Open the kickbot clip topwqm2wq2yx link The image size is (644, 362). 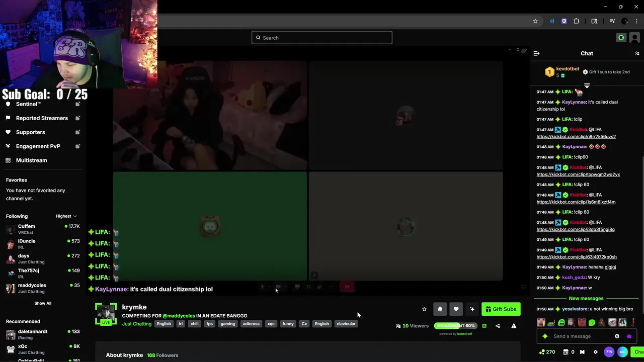tap(578, 174)
